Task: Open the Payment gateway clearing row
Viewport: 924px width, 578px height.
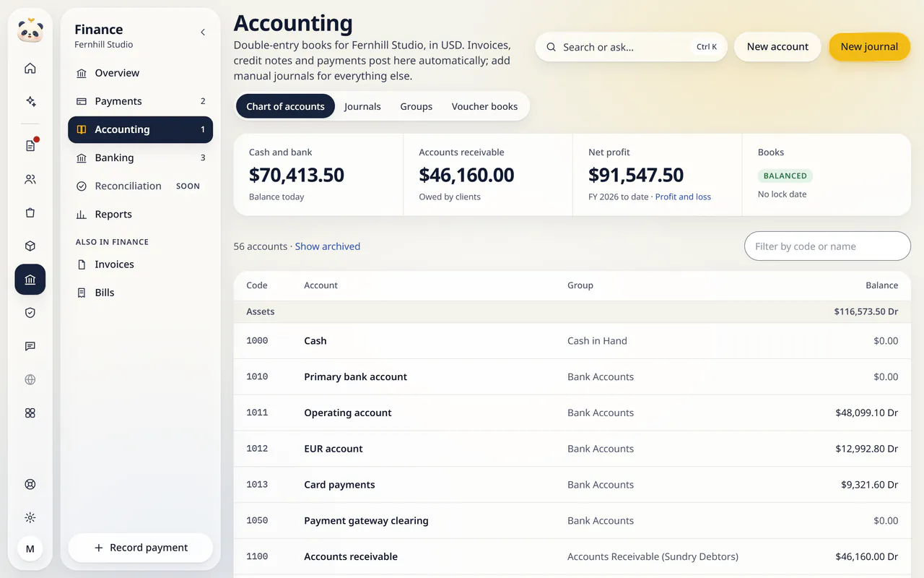Action: click(572, 520)
